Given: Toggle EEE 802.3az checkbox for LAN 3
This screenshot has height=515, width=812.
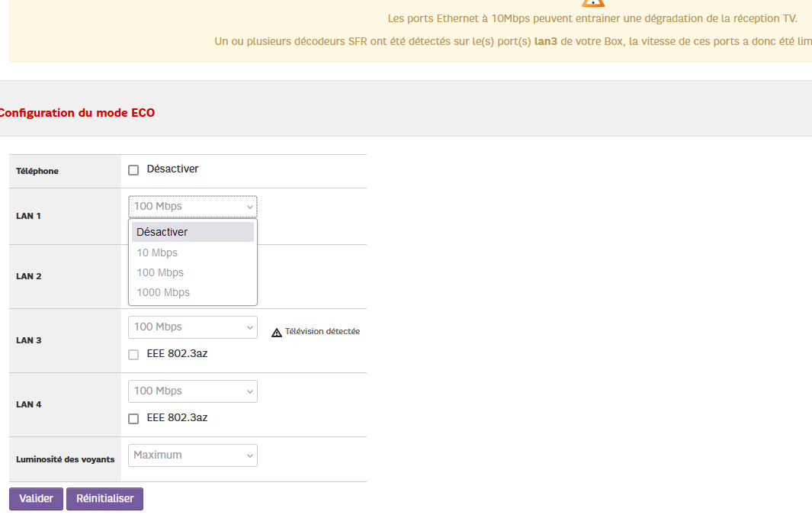Looking at the screenshot, I should pos(133,355).
